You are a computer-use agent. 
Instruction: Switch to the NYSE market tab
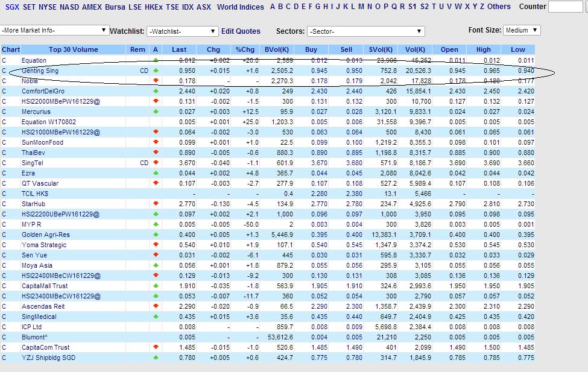click(48, 7)
